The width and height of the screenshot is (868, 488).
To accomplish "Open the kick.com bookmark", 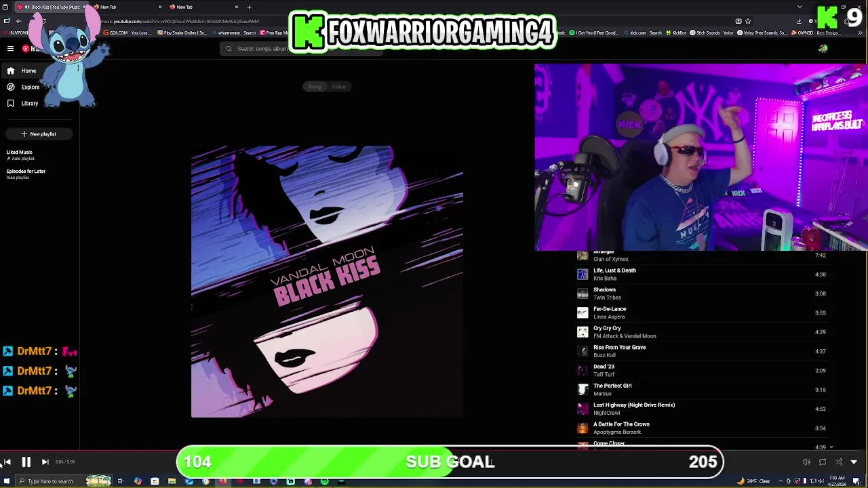I will click(637, 33).
